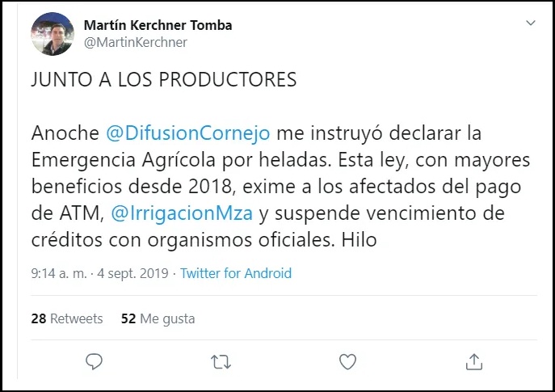
Task: Open Martín Kerchner's profile avatar picture
Action: (x=53, y=34)
